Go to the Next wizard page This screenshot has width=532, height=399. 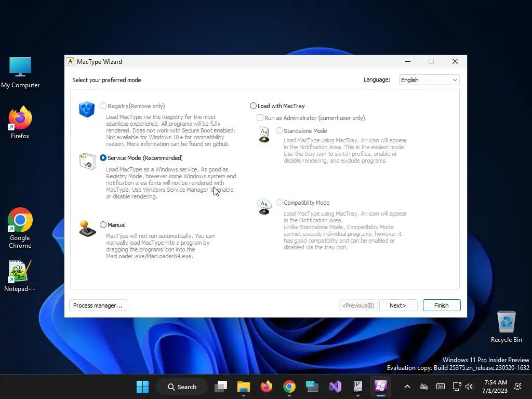point(398,305)
